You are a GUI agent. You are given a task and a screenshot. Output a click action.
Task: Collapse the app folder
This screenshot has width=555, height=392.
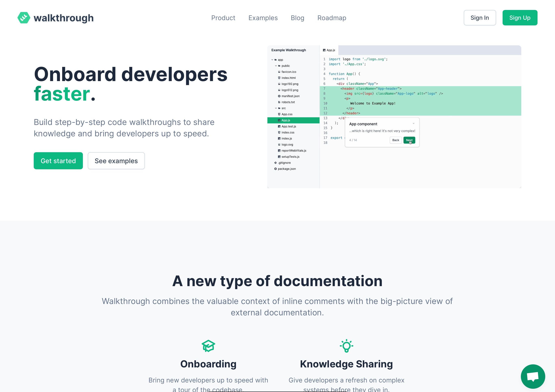pos(273,60)
